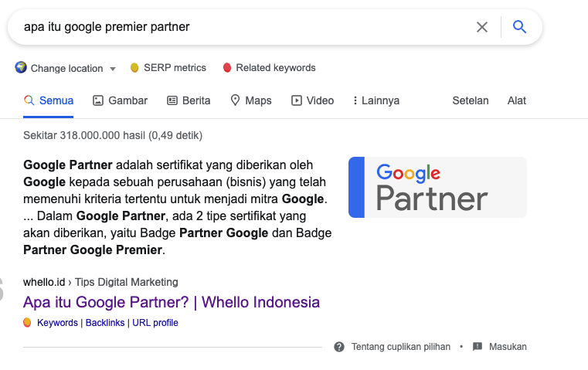Click the feedback flag icon beside Masukan

point(478,347)
